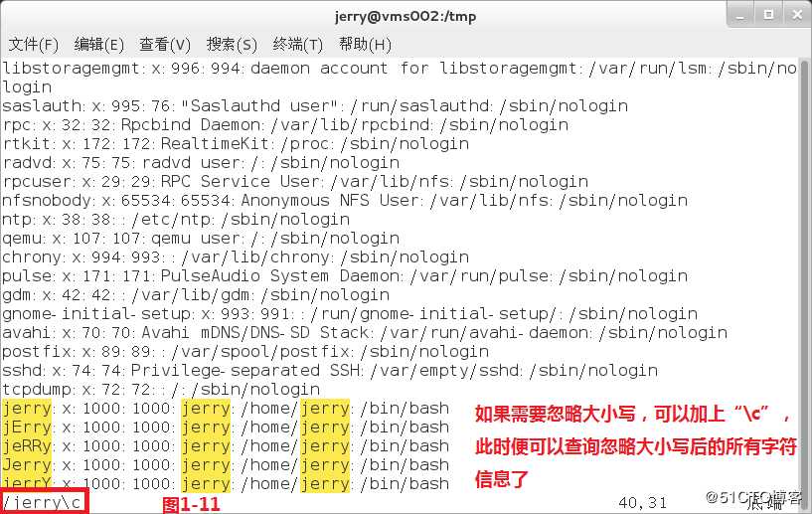
Task: Click the ntp /etc/ntp line
Action: (176, 219)
